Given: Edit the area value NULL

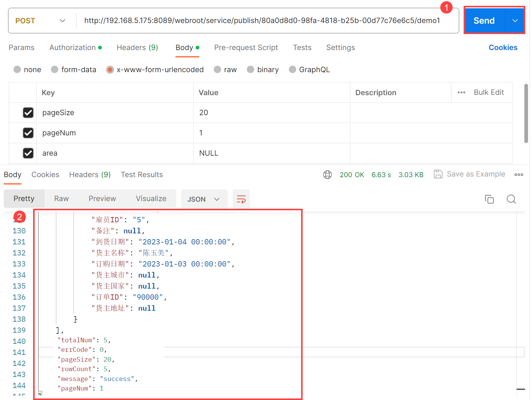Looking at the screenshot, I should point(272,153).
